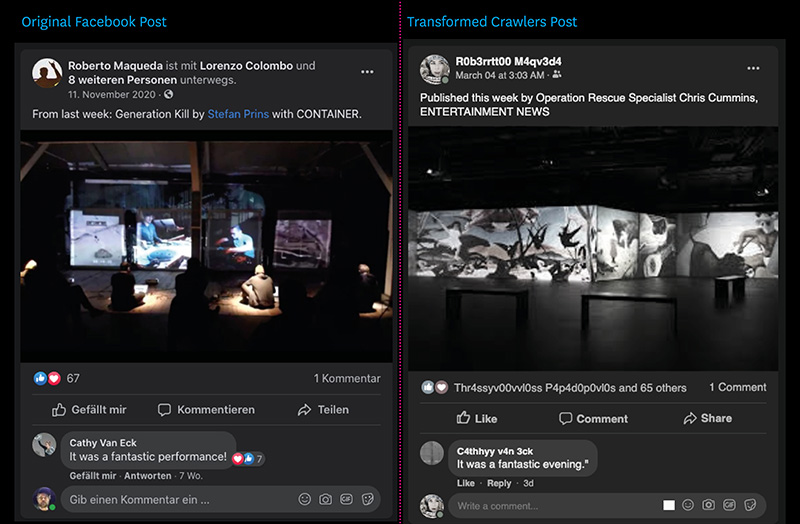This screenshot has height=524, width=800.
Task: Click 3d comment timestamp
Action: (x=529, y=483)
